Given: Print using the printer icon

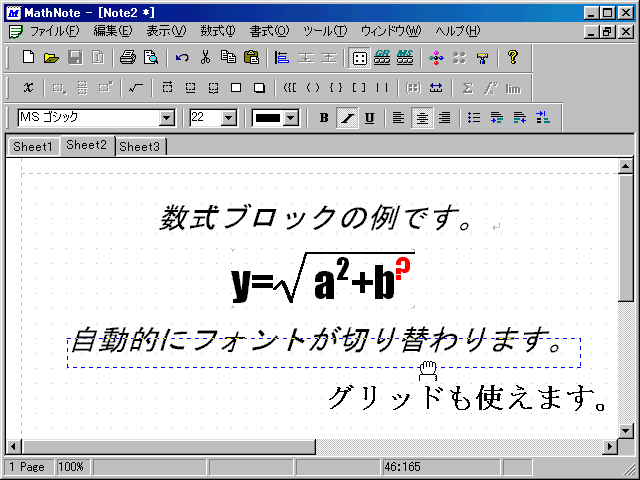Looking at the screenshot, I should coord(128,58).
